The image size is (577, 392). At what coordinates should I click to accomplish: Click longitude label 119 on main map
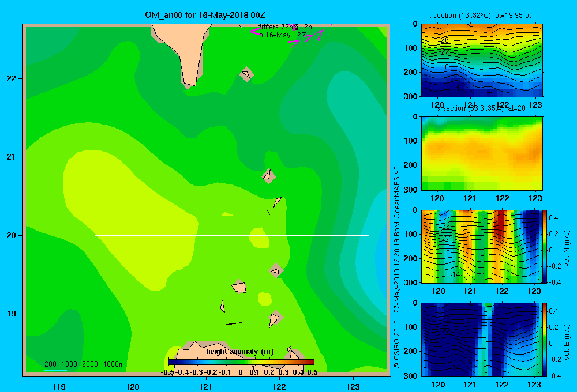59,387
